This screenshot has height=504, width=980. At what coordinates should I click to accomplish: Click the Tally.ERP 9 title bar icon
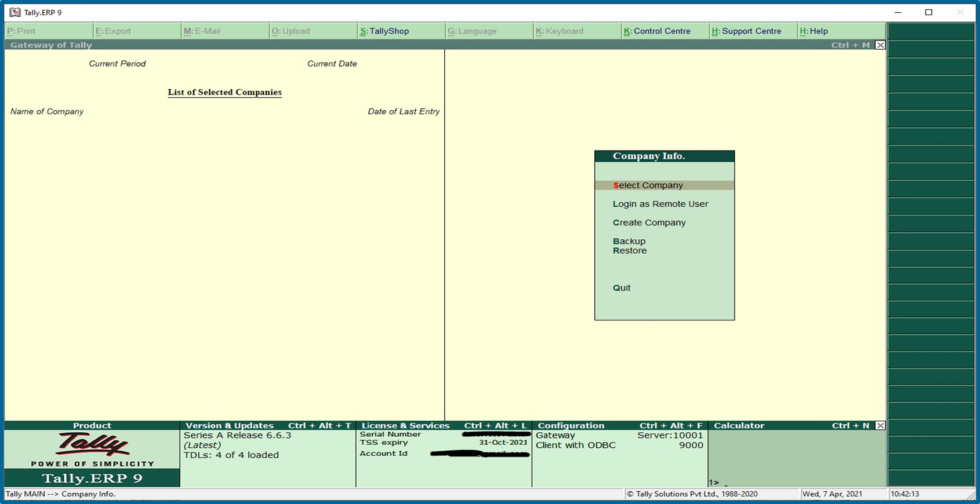pyautogui.click(x=14, y=12)
